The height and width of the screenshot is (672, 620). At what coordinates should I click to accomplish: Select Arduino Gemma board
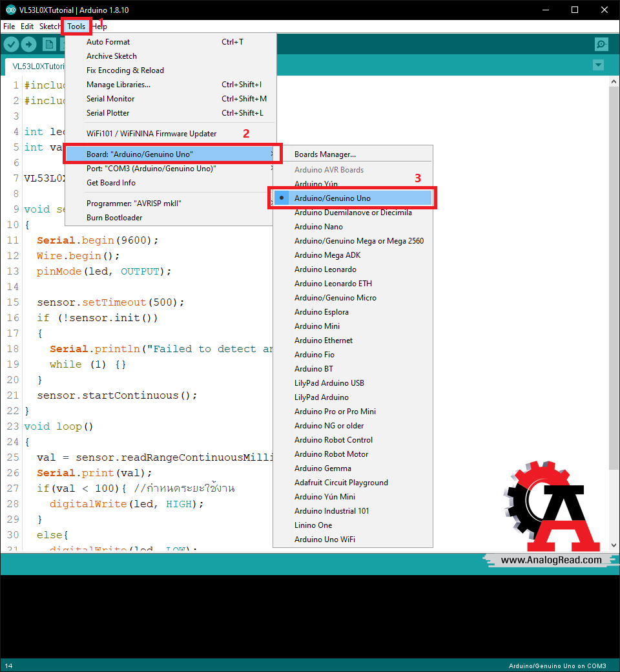pyautogui.click(x=353, y=468)
